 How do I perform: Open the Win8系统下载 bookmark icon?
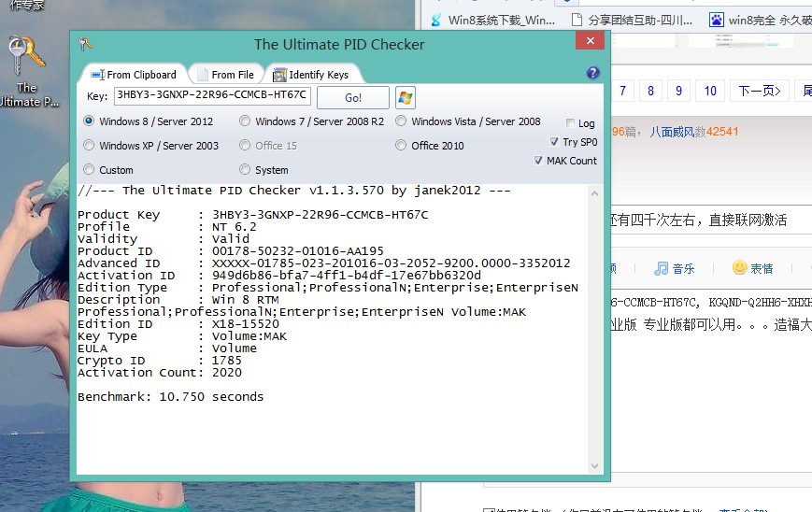click(436, 21)
